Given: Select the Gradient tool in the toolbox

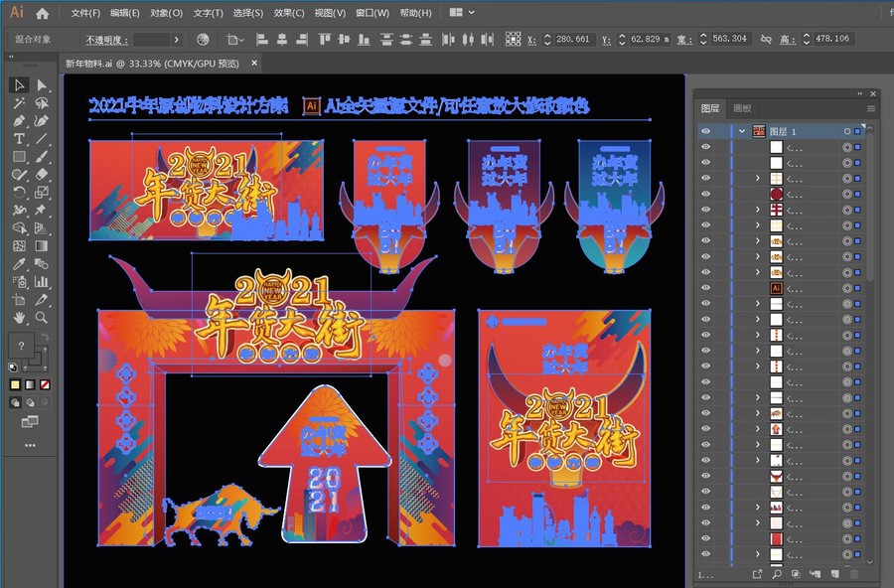Looking at the screenshot, I should tap(41, 245).
